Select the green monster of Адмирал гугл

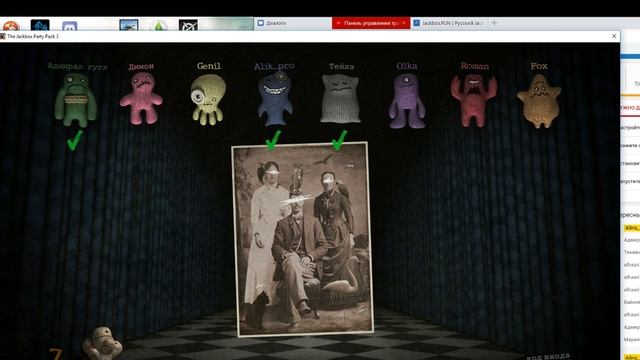76,100
